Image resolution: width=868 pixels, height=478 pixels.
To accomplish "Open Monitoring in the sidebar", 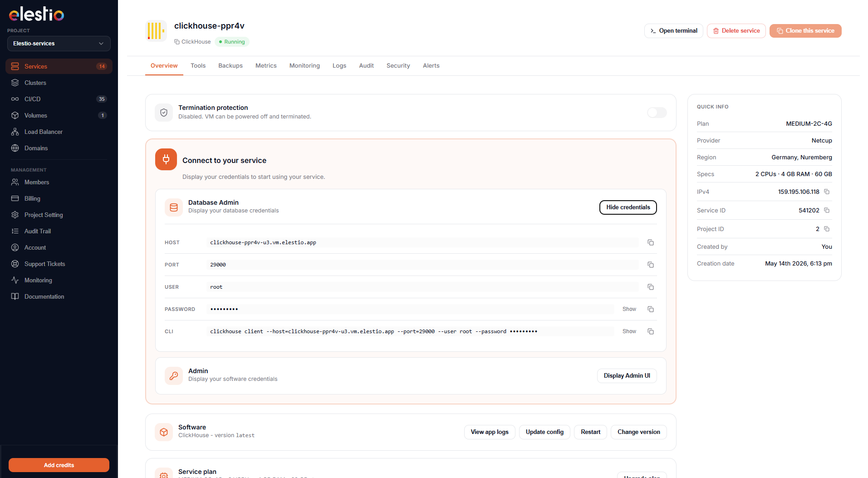I will [59, 280].
